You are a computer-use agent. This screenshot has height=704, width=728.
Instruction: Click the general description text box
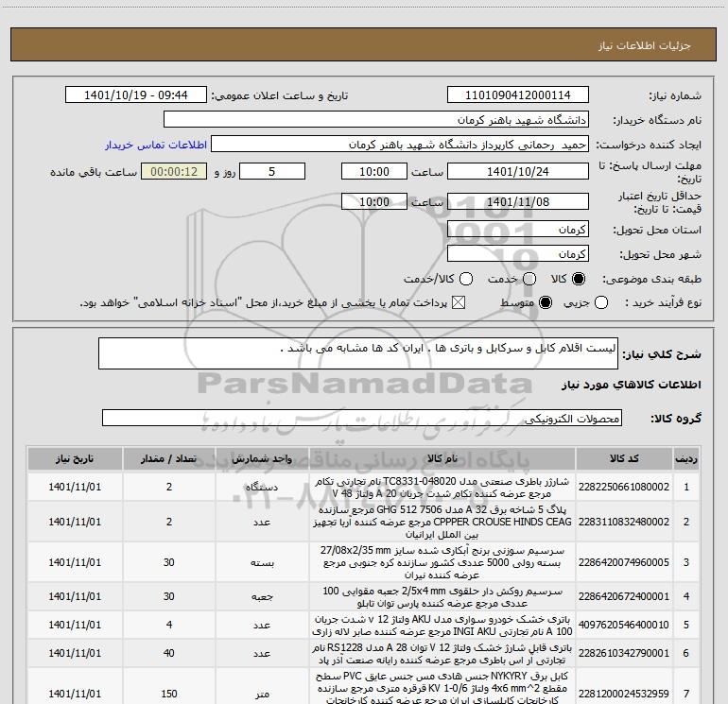coord(358,353)
